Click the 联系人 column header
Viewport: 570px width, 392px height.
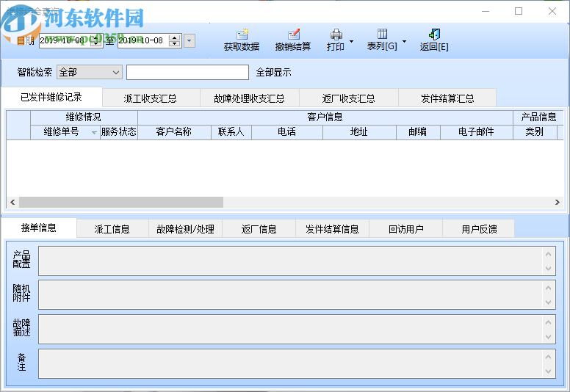231,132
